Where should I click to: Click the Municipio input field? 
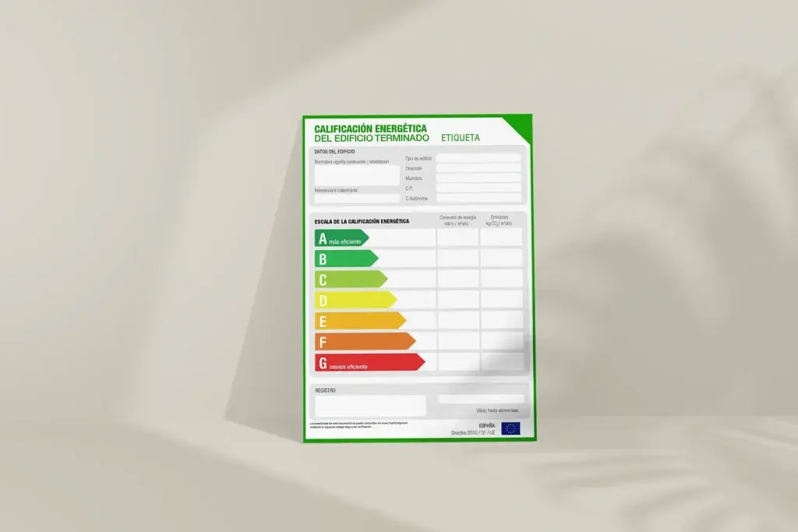point(478,178)
